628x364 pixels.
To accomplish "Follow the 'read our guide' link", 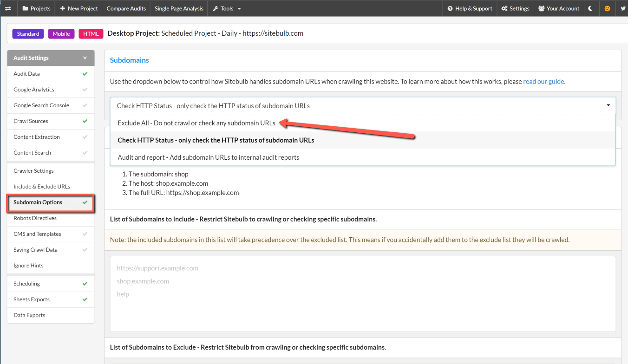I will [543, 82].
